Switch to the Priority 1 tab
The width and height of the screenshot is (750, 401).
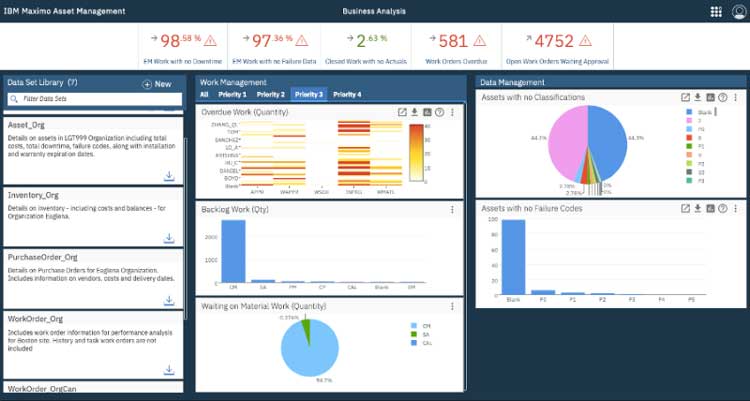point(230,94)
